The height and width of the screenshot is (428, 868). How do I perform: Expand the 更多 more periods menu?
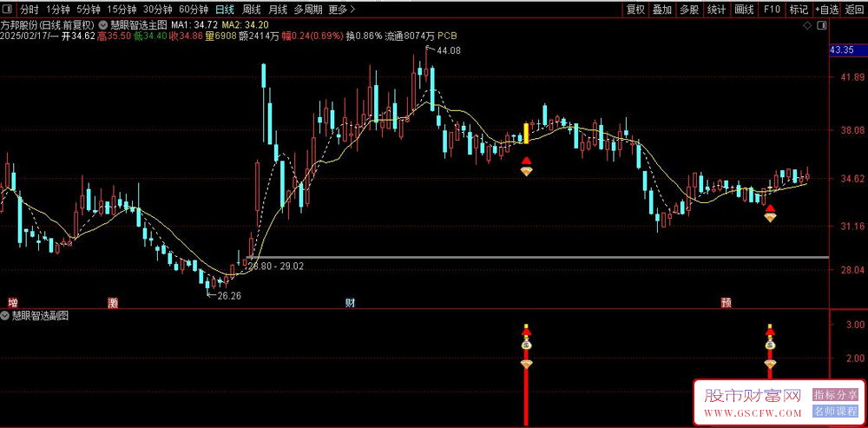coord(341,9)
